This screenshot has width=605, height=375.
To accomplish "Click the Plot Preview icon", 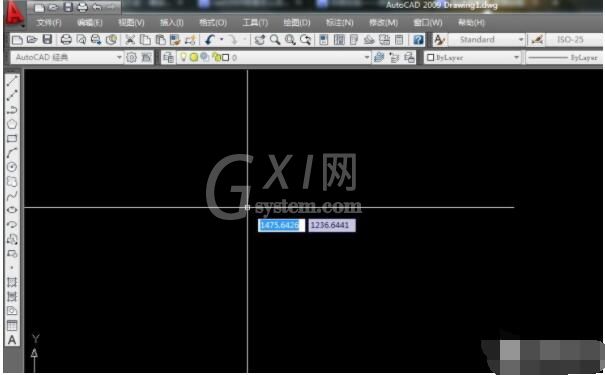I will [81, 40].
